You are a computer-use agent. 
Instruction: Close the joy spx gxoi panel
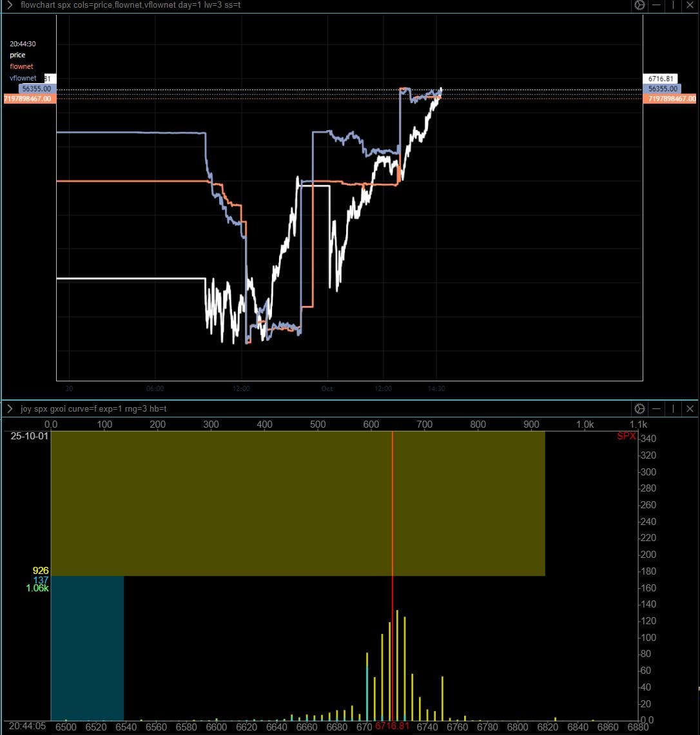point(690,409)
